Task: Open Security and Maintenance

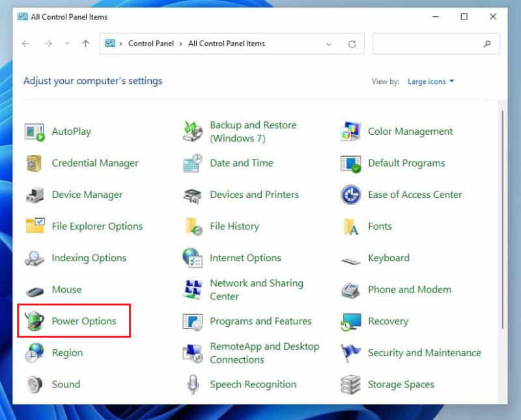Action: point(424,352)
